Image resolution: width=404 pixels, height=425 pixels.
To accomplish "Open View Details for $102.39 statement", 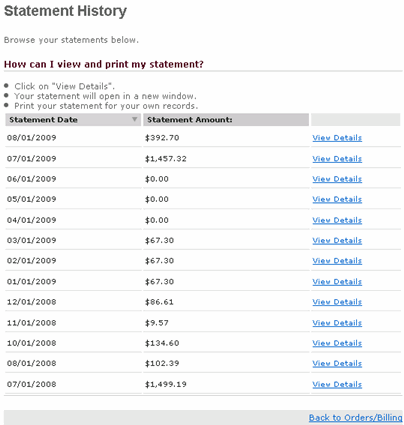I will pos(337,363).
